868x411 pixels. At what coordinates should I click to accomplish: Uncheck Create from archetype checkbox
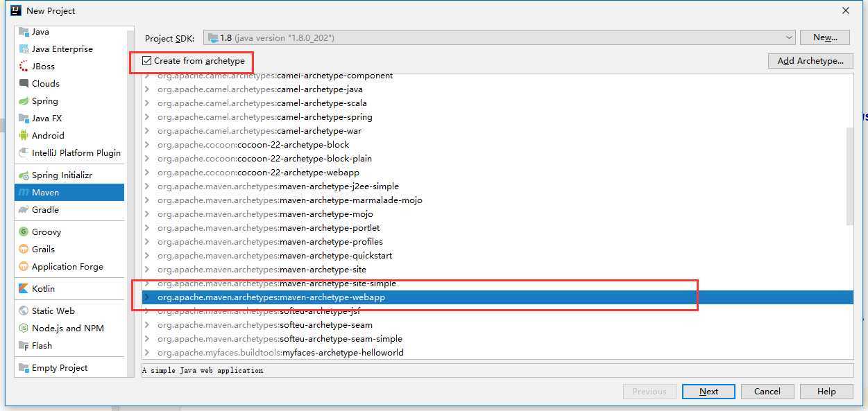point(146,61)
